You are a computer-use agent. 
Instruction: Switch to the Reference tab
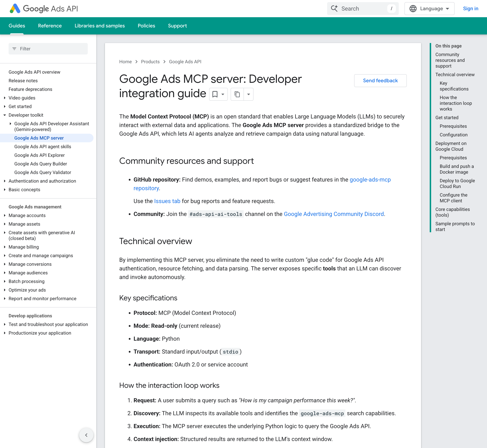50,26
